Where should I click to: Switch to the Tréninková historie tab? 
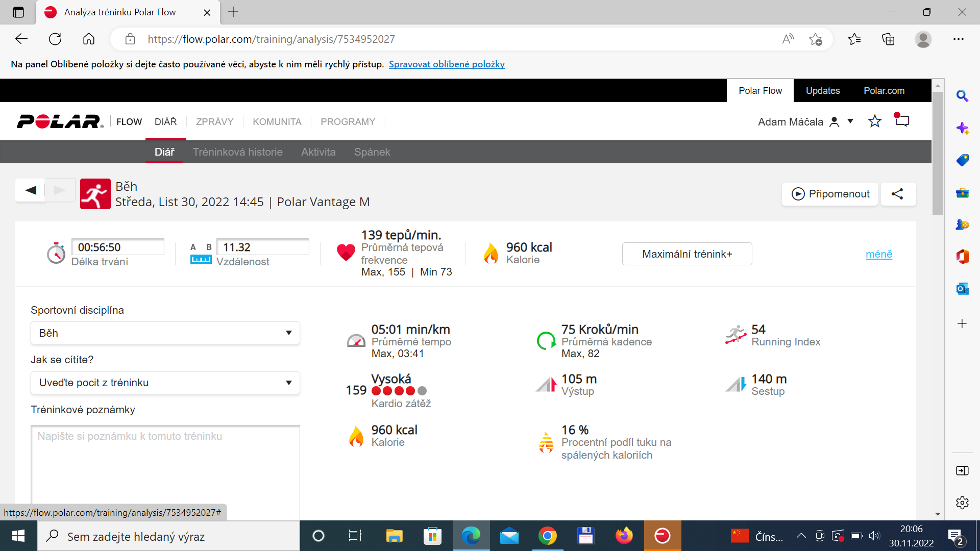238,152
